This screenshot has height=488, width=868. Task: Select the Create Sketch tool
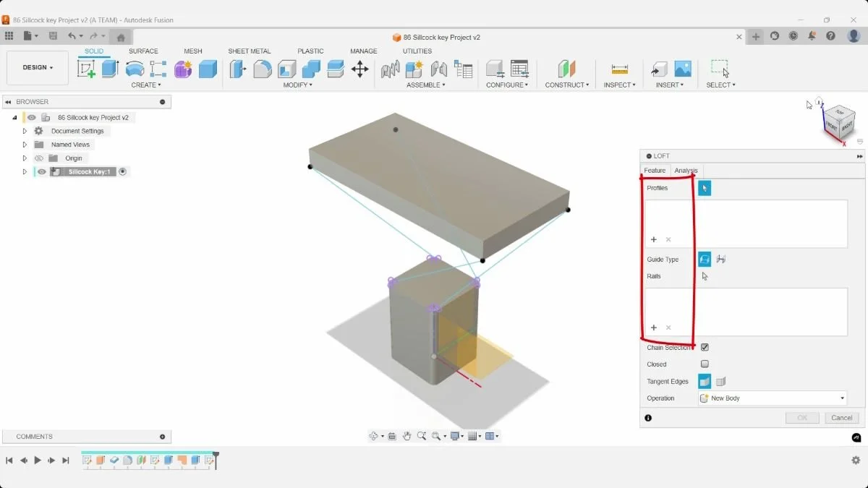point(86,69)
